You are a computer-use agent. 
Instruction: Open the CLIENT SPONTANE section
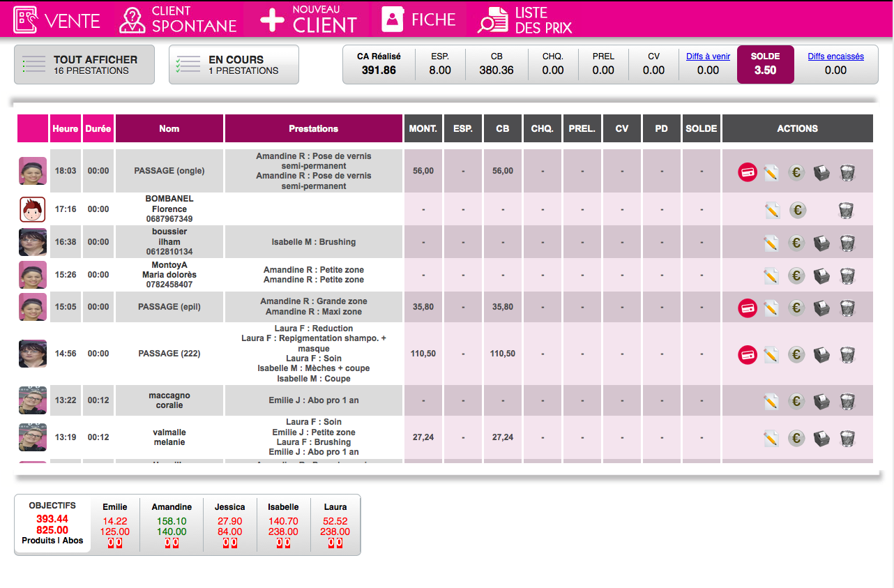(x=179, y=20)
